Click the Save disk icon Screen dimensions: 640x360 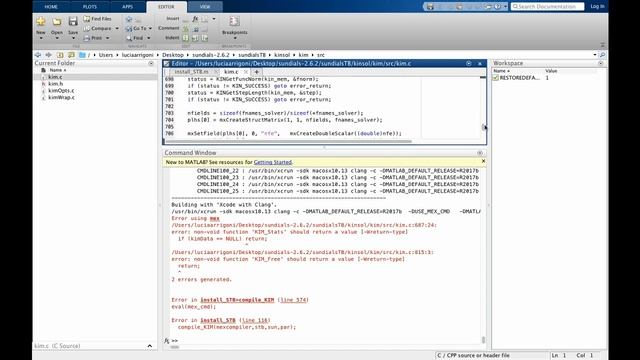[x=73, y=21]
